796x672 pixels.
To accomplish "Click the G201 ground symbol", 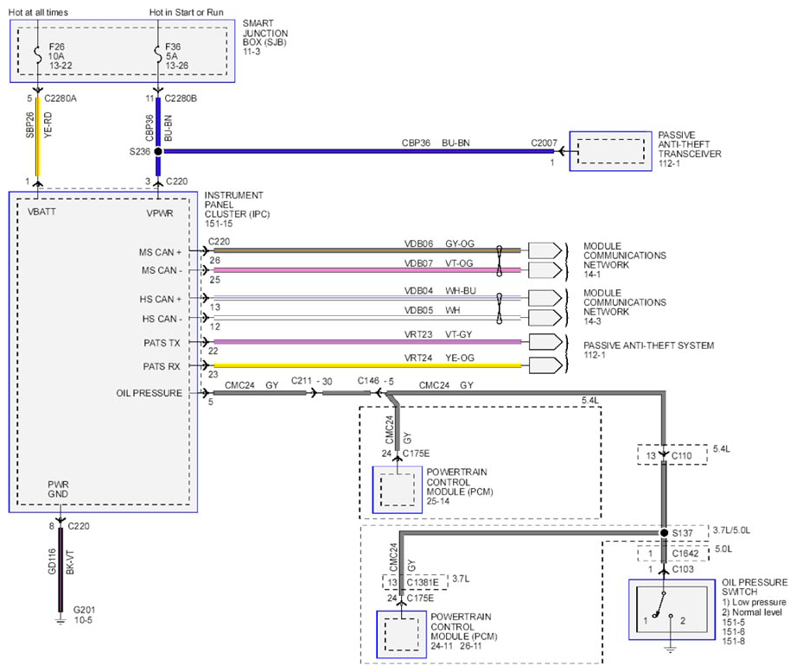I will pos(60,620).
